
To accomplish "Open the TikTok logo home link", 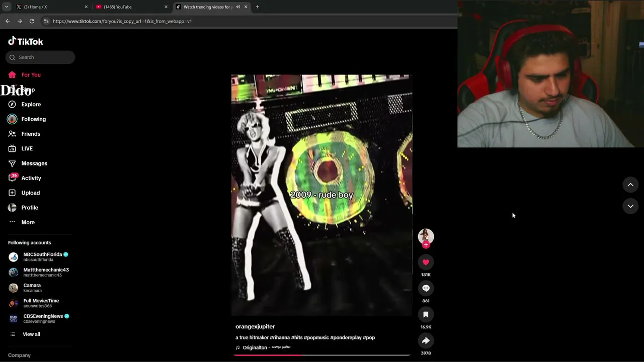I will (26, 41).
